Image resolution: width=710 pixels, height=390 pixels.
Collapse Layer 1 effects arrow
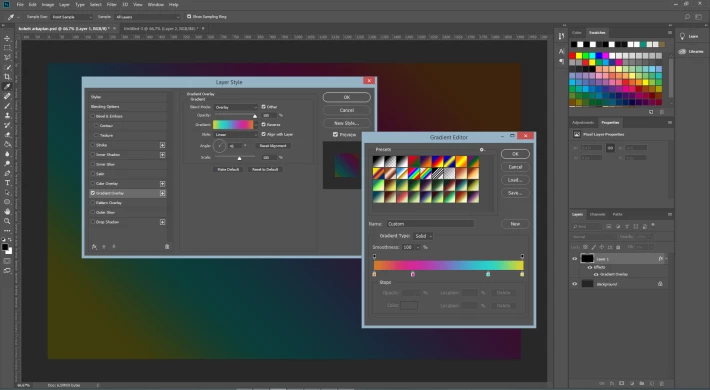click(666, 259)
